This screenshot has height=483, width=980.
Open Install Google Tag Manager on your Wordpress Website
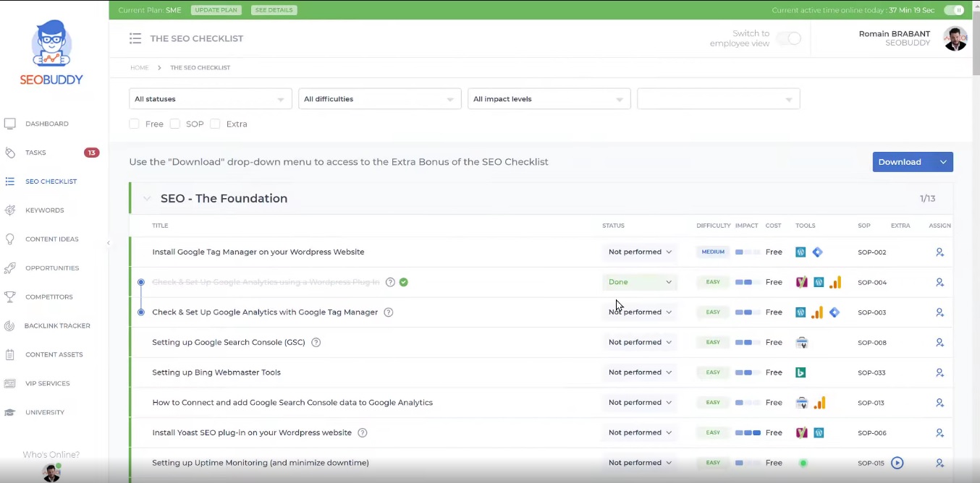tap(258, 252)
